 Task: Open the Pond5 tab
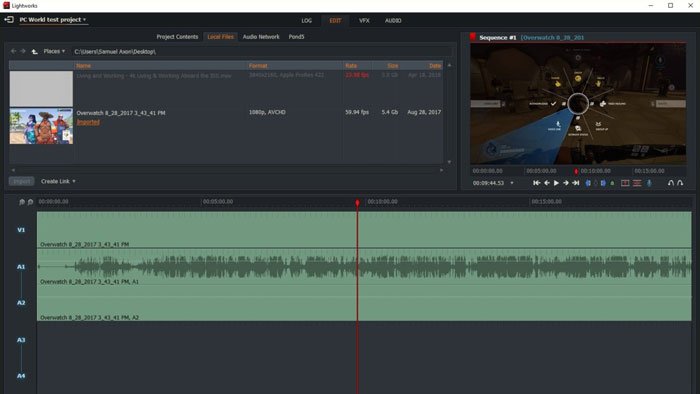point(296,37)
